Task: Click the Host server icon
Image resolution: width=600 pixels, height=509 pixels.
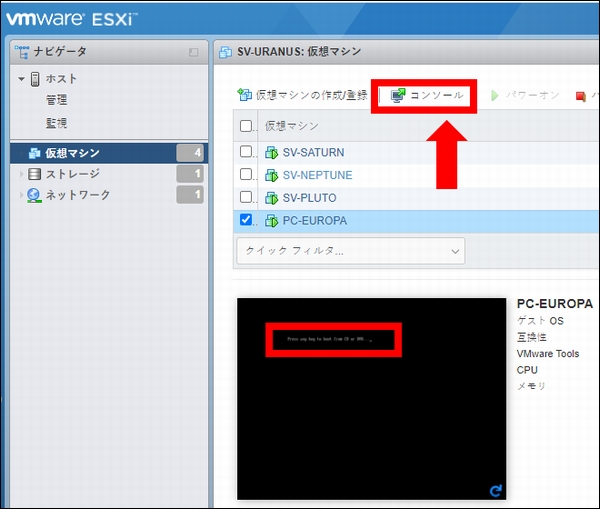Action: point(35,79)
